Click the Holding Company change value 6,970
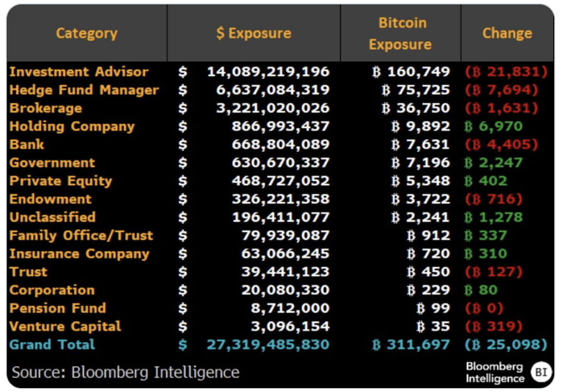This screenshot has width=563, height=392. coord(493,126)
